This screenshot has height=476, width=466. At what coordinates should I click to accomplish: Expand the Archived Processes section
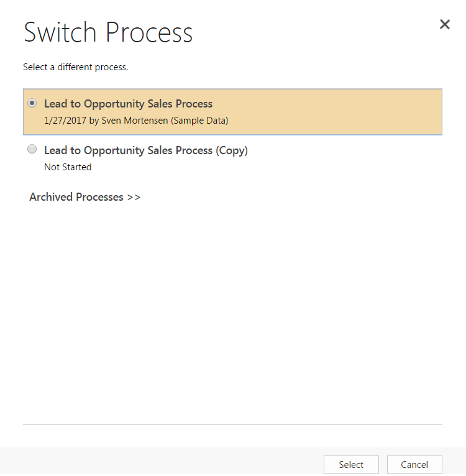click(85, 197)
